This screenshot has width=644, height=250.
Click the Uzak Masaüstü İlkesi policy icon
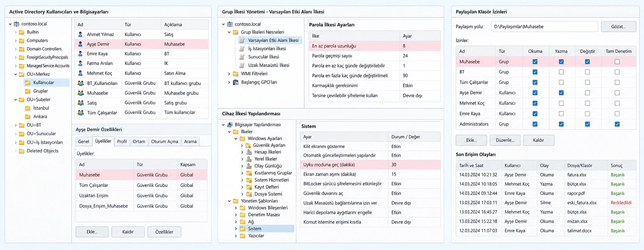point(242,65)
